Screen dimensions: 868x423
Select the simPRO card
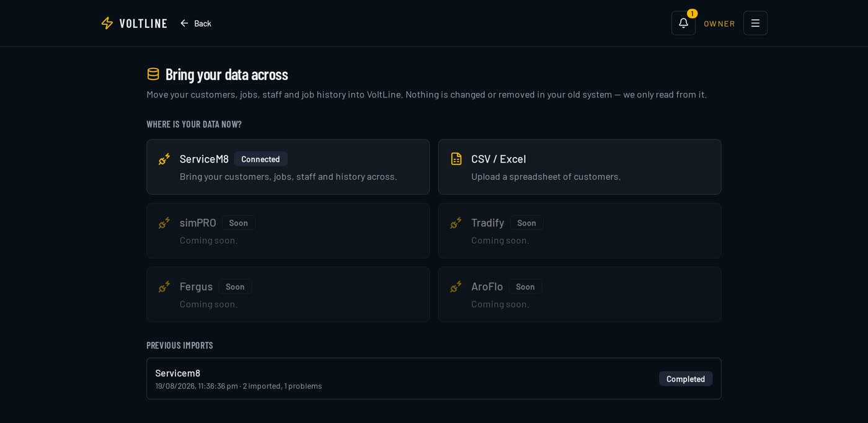tap(288, 231)
